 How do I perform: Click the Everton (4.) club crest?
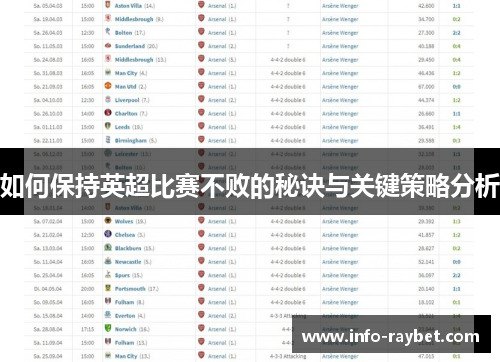tap(108, 315)
